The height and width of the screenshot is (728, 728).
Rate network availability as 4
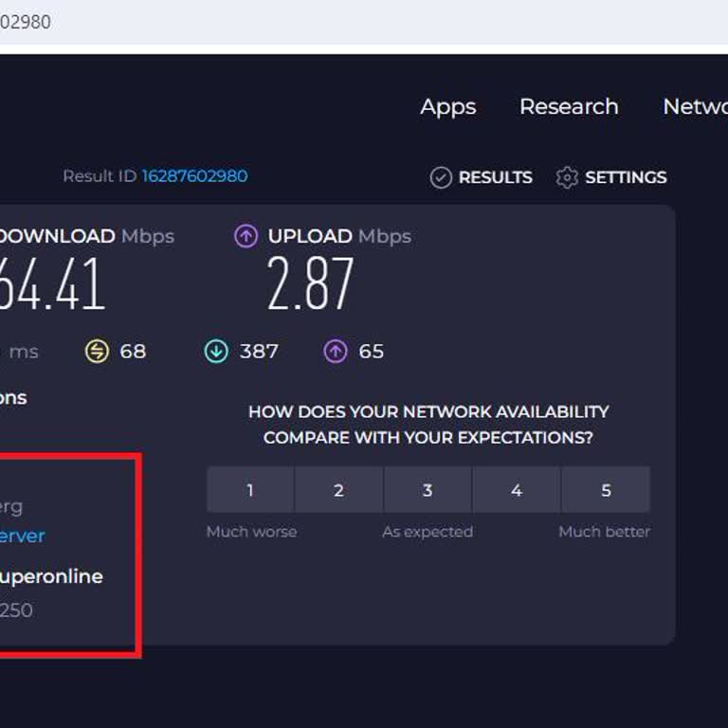pos(517,490)
